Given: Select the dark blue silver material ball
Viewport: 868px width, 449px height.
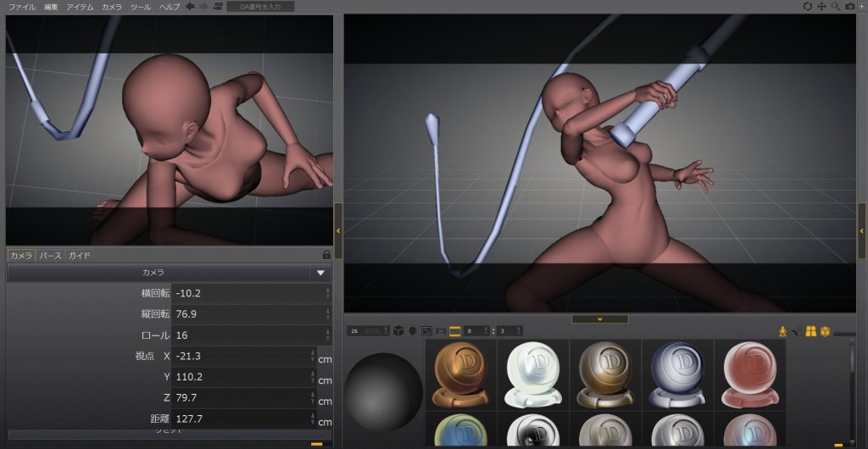Looking at the screenshot, I should coord(678,374).
